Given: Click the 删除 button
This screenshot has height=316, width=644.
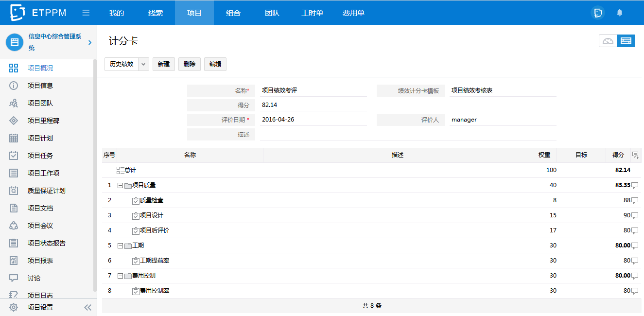Looking at the screenshot, I should coord(190,64).
